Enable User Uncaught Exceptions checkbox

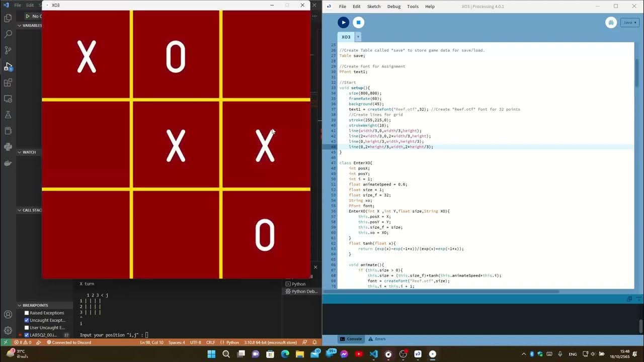[x=27, y=328]
